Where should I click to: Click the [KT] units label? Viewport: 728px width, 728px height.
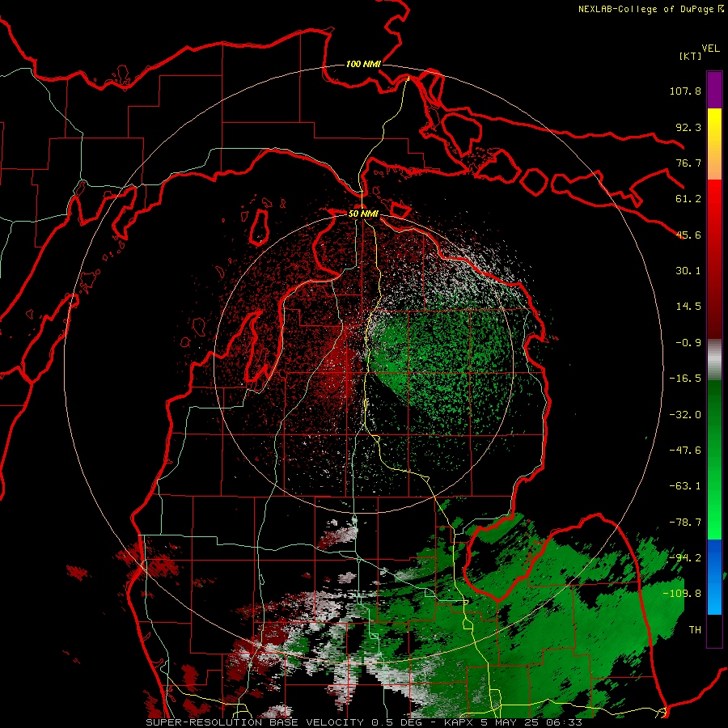click(690, 56)
